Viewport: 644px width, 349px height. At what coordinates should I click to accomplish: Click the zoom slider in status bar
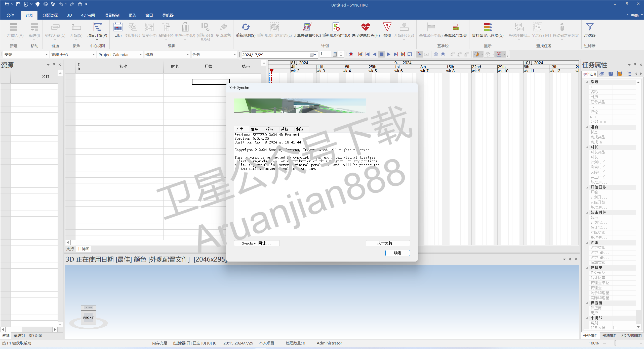click(615, 343)
